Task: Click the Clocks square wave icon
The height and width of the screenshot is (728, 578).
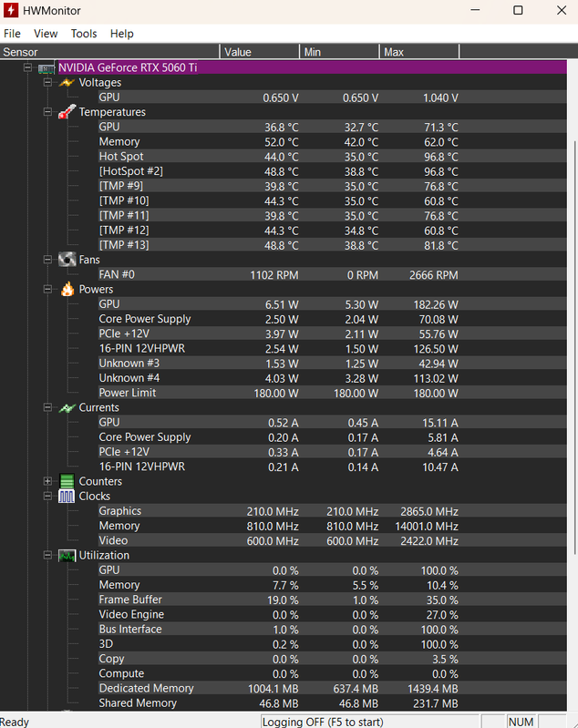Action: (67, 497)
